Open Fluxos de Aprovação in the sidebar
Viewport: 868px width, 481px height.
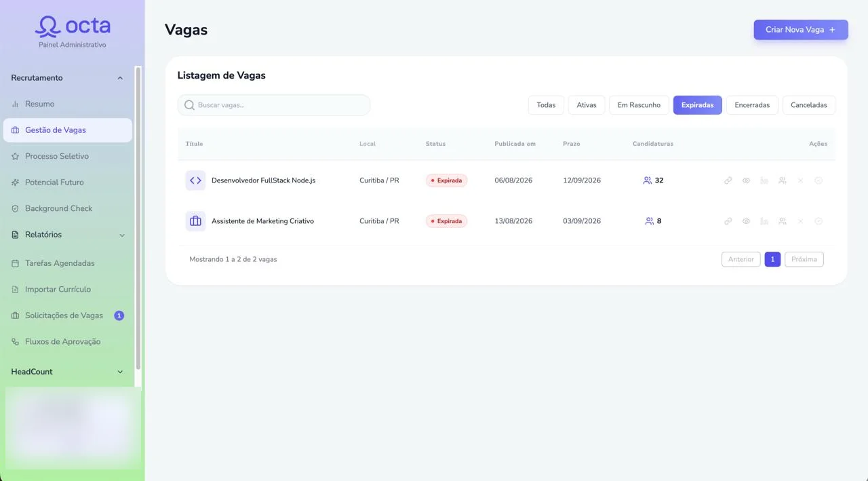68,341
